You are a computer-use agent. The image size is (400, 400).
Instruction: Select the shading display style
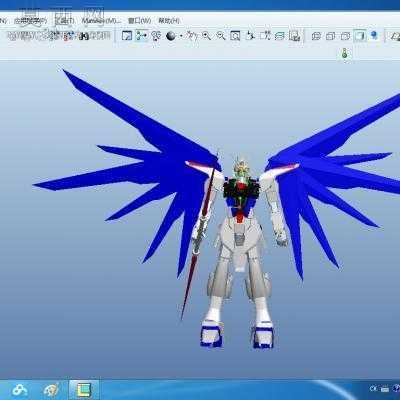[359, 35]
